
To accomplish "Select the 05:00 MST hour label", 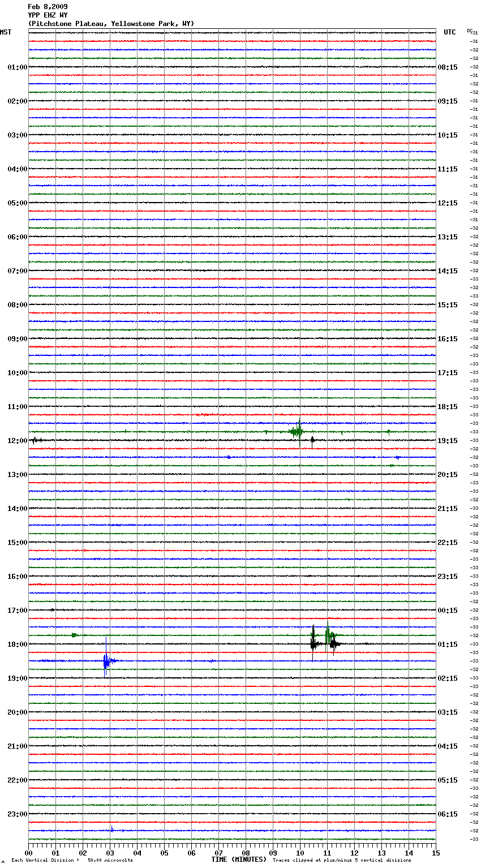I will point(18,203).
